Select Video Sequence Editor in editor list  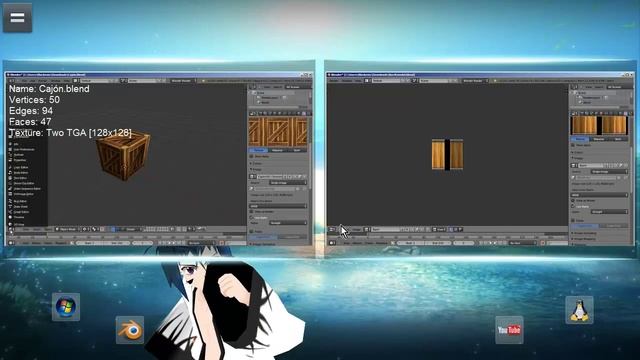pos(24,189)
